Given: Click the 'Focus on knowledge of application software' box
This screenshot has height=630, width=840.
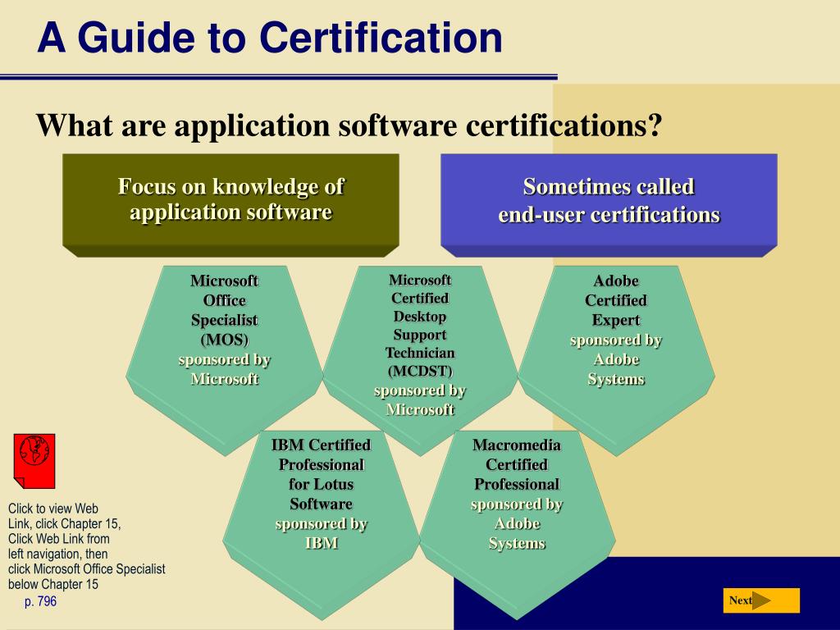Looking at the screenshot, I should click(231, 205).
